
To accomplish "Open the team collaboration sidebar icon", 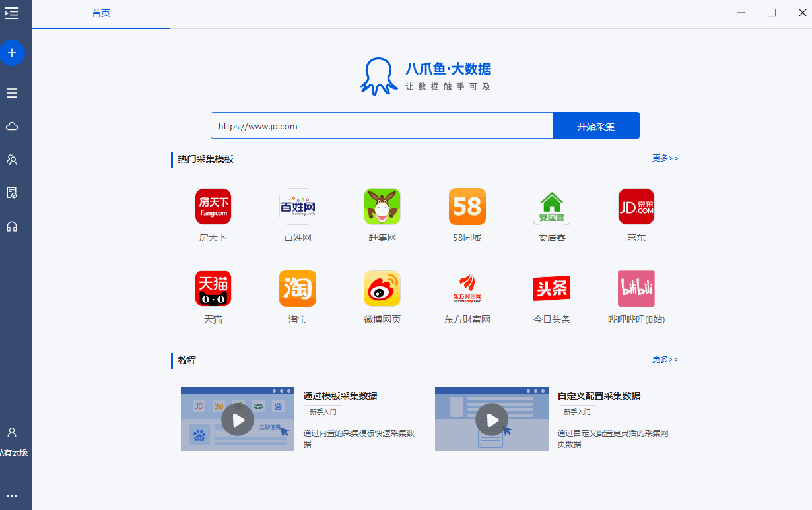I will coord(12,160).
